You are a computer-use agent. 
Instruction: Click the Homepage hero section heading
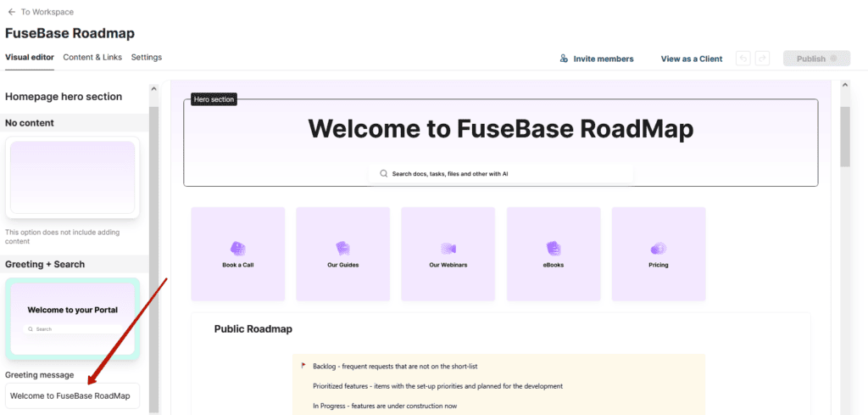click(64, 97)
